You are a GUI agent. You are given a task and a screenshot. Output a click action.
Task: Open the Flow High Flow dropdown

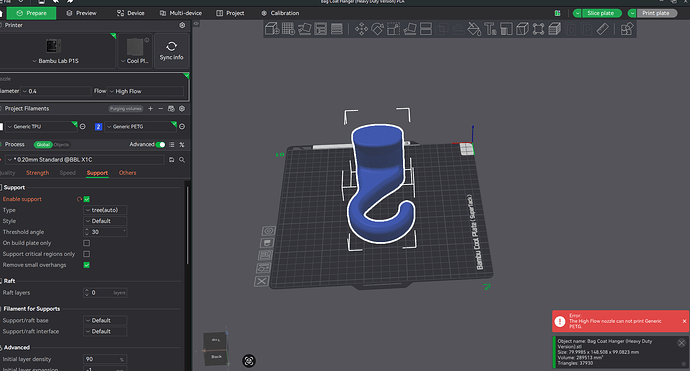coord(146,91)
